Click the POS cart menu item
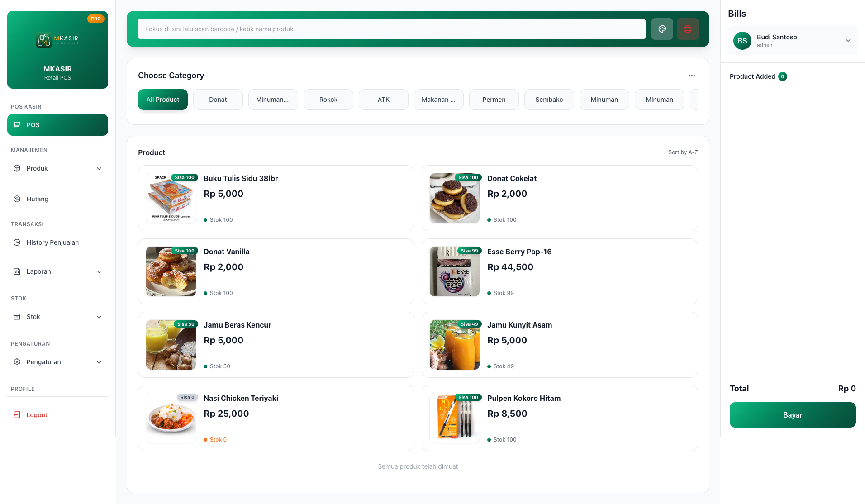The image size is (865, 504). pos(57,125)
